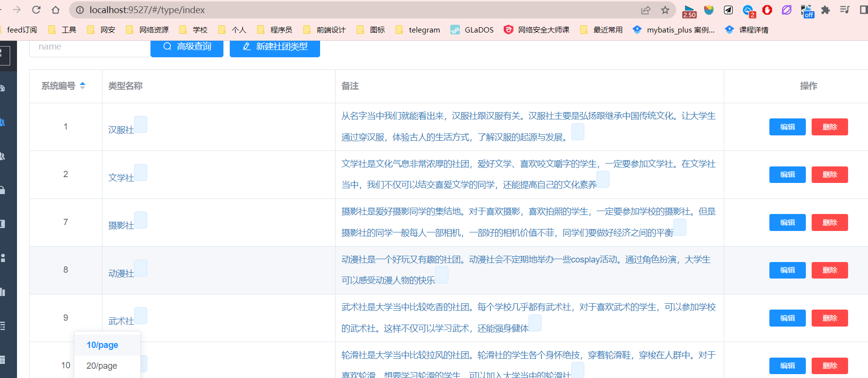Click the red stop-hand ad blocker extension
868x378 pixels.
tap(767, 10)
